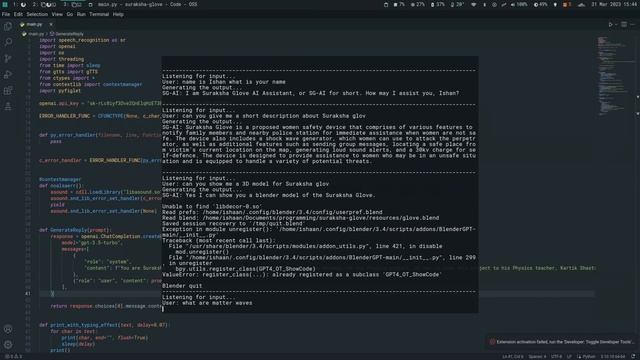The image size is (640, 360).
Task: Click 'Blender quit' line in terminal
Action: coord(182,286)
